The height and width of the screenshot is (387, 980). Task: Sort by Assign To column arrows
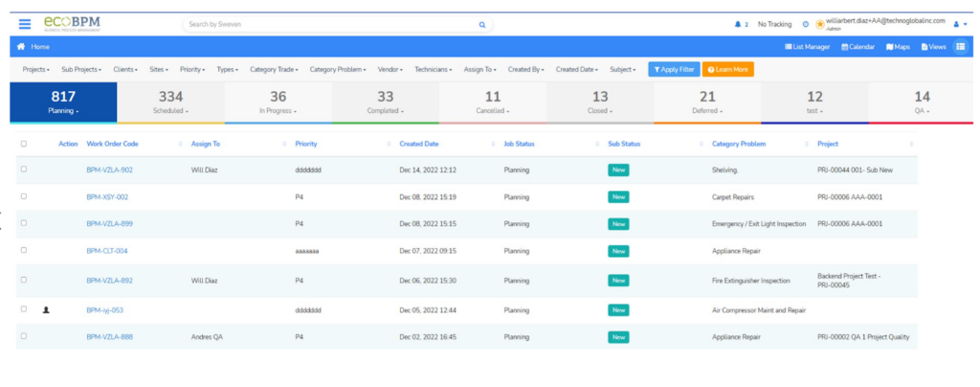coord(285,144)
